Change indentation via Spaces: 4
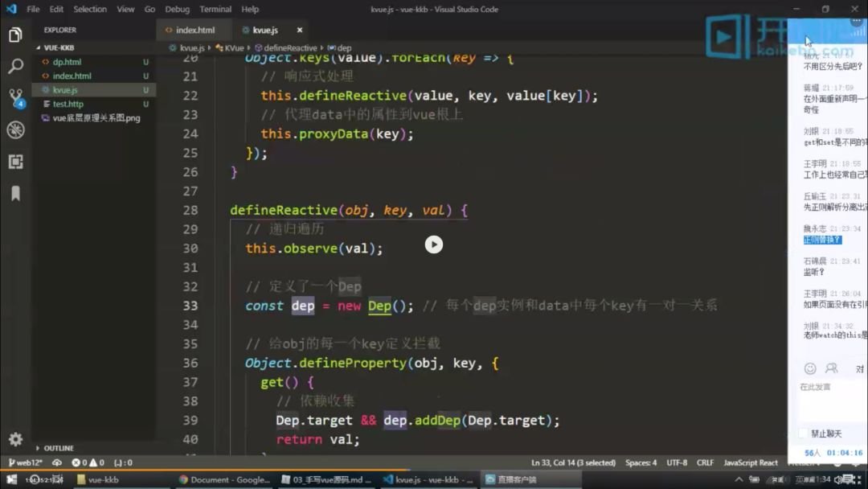The image size is (868, 489). point(641,462)
